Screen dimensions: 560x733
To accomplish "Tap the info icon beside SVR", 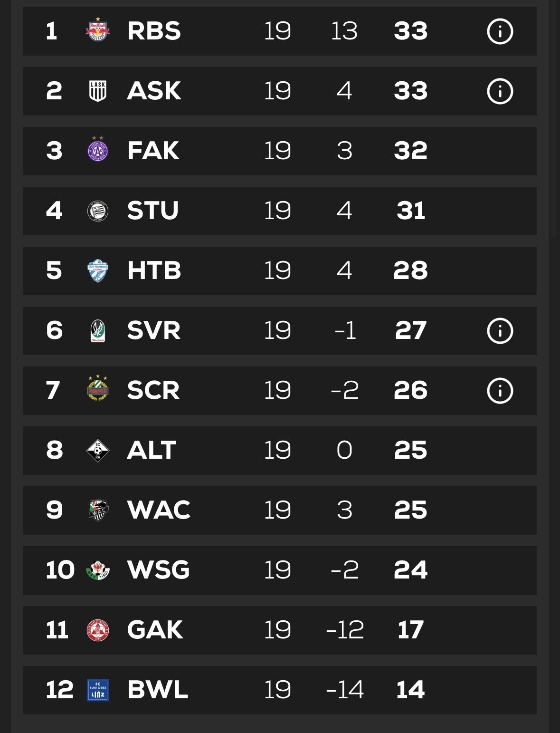I will point(500,331).
